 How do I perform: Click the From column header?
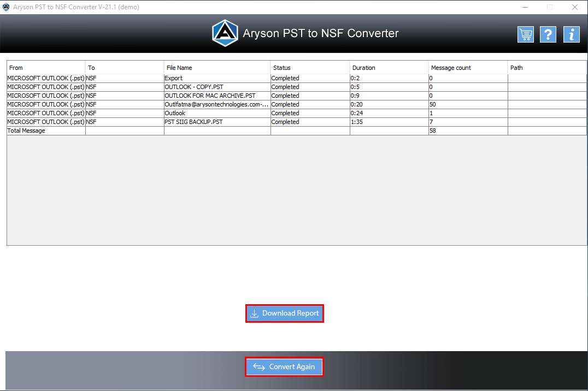point(46,68)
